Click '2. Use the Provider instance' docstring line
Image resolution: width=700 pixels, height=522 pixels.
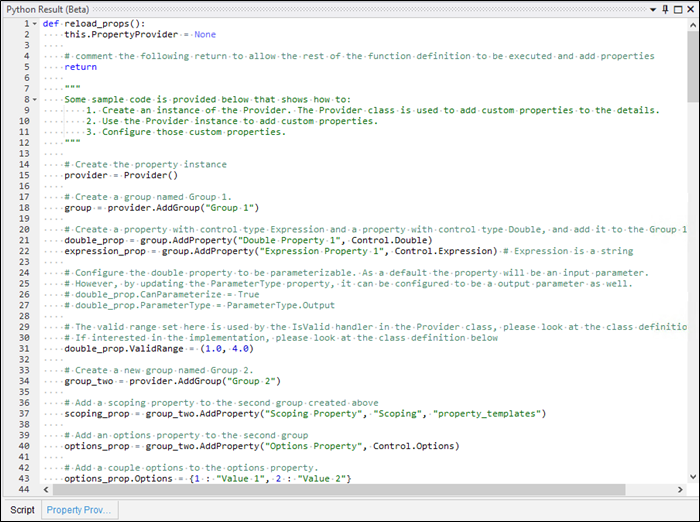click(232, 121)
